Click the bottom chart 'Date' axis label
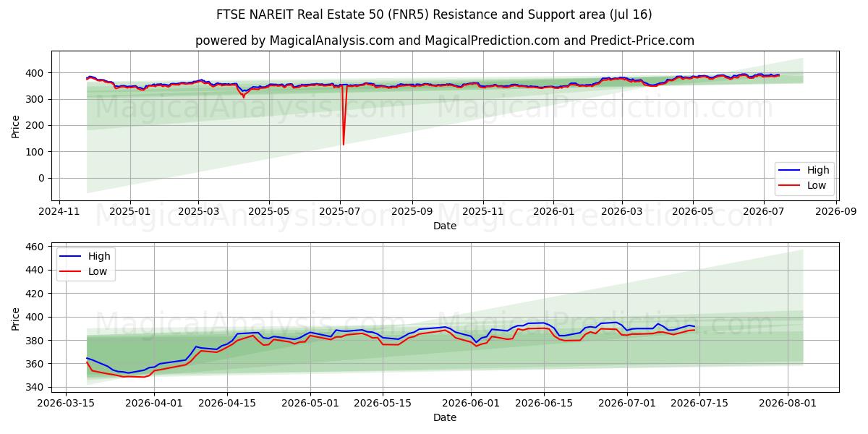Viewport: 868px width, 434px height. click(x=445, y=417)
